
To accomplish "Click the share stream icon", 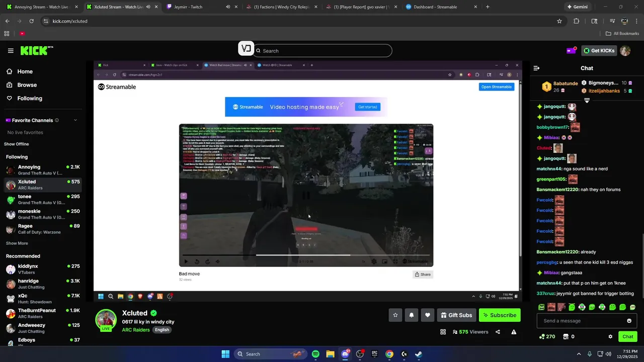I will [498, 332].
